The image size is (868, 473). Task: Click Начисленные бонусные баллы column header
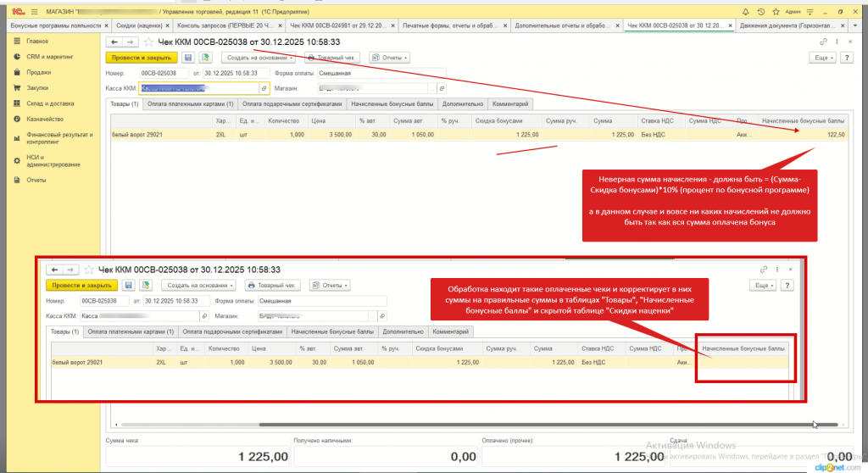[803, 120]
